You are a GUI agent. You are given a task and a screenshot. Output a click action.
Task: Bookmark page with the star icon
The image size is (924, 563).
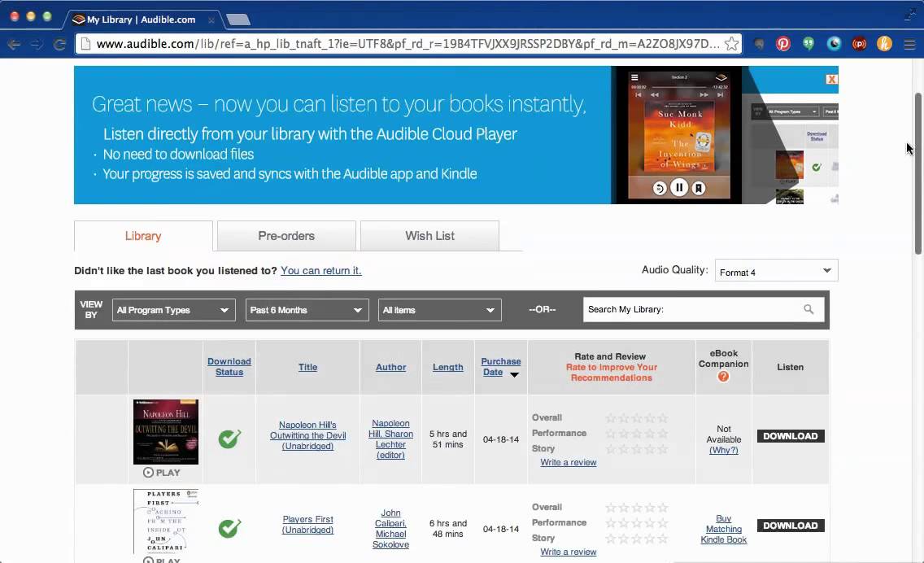pos(731,44)
